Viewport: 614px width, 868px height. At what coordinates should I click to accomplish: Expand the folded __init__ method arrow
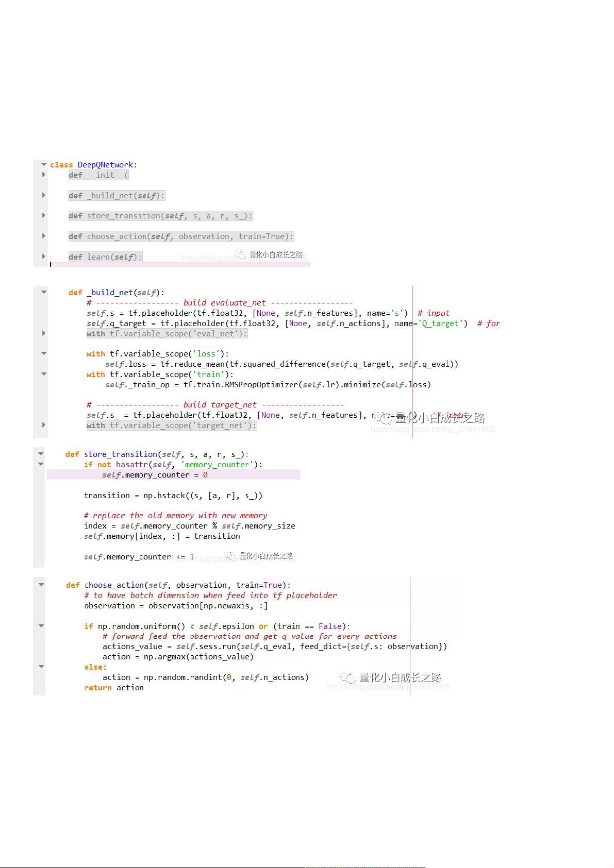point(44,175)
